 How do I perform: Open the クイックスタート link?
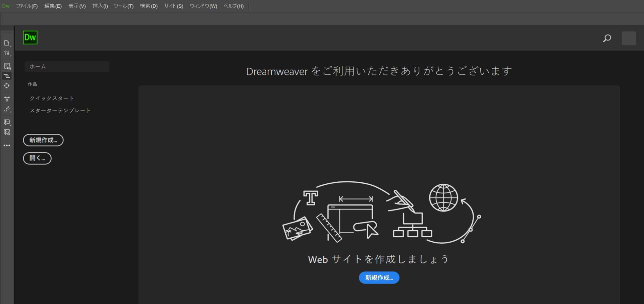pos(52,98)
